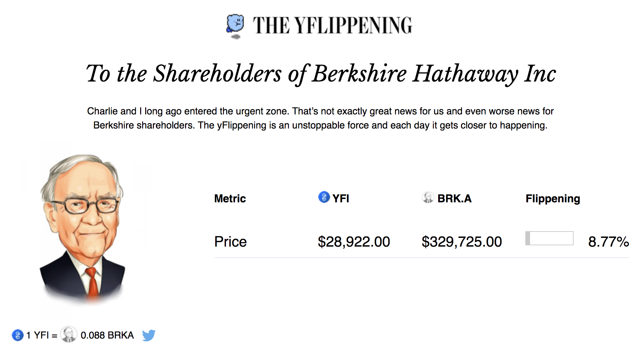Click the 8.77% flippening percentage
This screenshot has height=357, width=644.
pyautogui.click(x=609, y=242)
